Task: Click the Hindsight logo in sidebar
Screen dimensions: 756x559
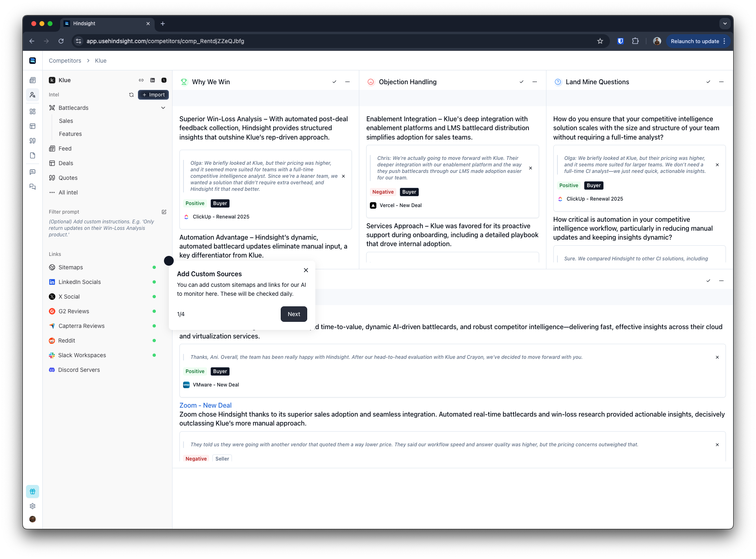Action: click(33, 61)
